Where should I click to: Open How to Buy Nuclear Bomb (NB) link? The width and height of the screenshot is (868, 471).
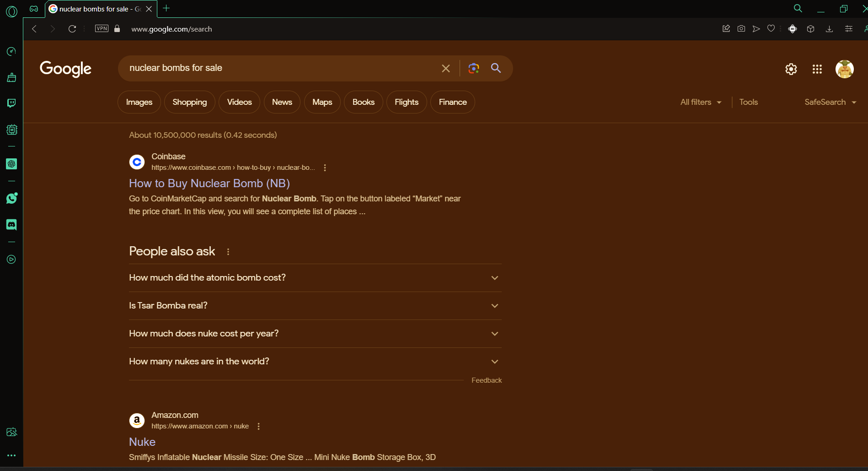click(x=209, y=183)
